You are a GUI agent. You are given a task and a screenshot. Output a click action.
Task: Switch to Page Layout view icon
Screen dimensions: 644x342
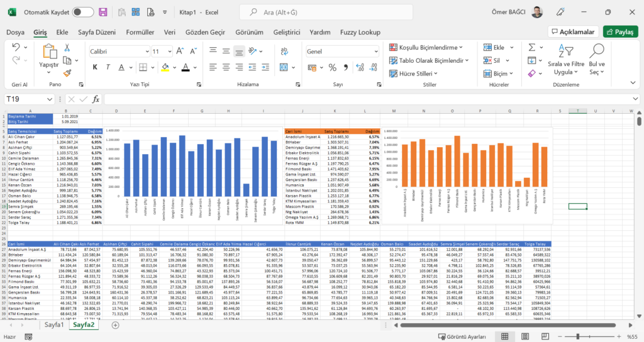click(525, 337)
